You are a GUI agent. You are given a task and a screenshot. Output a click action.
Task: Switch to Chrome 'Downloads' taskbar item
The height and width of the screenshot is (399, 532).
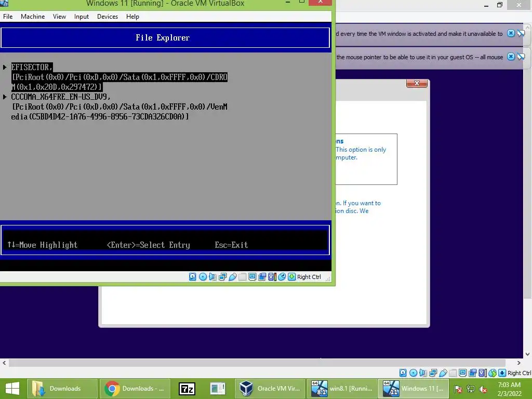pyautogui.click(x=135, y=389)
